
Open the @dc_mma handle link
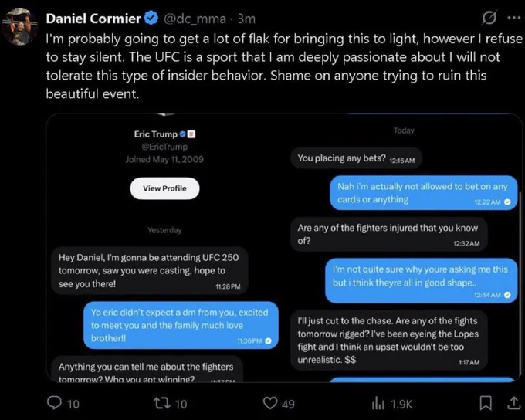195,19
